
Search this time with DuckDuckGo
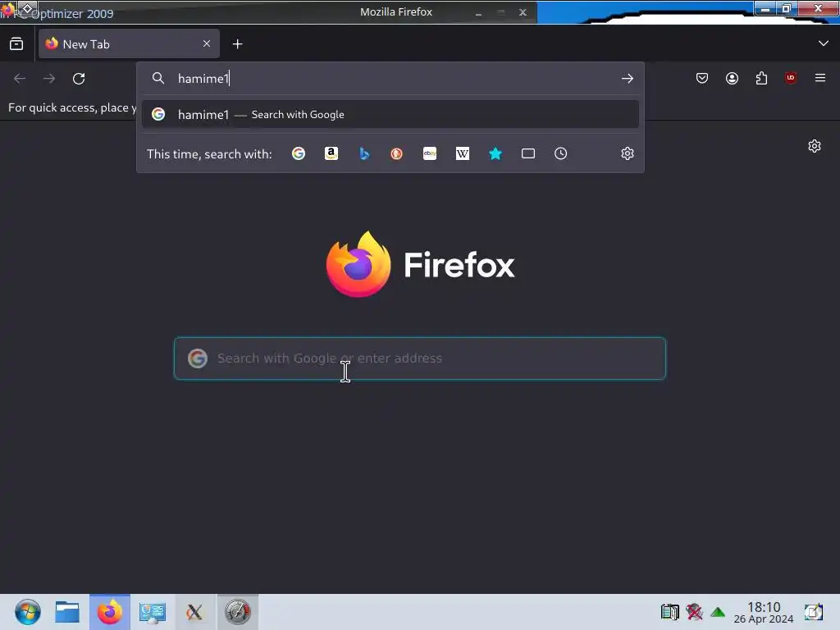396,153
